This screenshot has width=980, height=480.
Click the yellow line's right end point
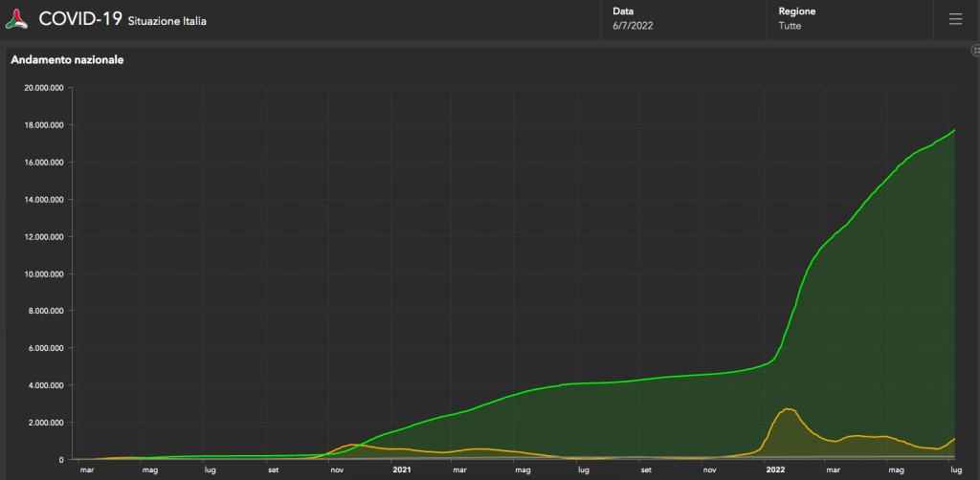(953, 439)
